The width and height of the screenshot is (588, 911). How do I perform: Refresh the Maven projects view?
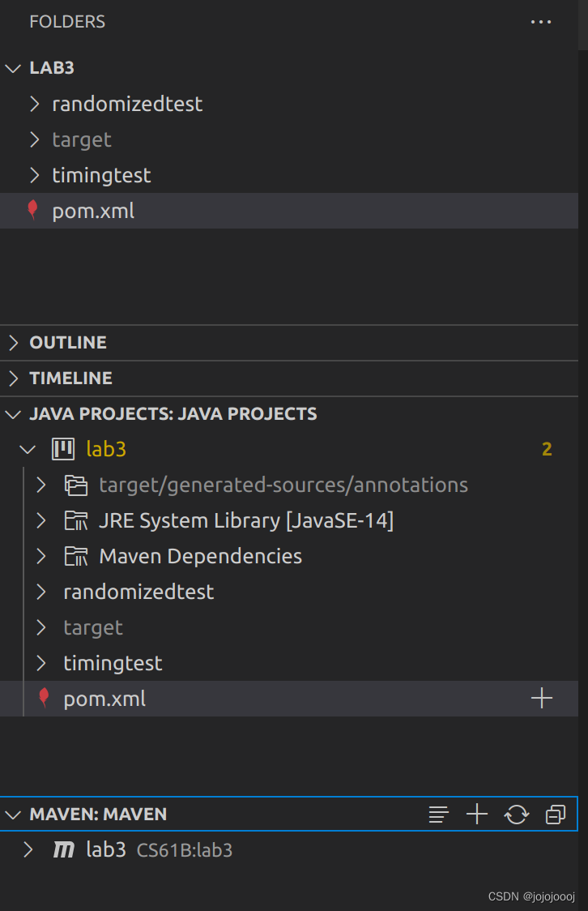coord(516,814)
